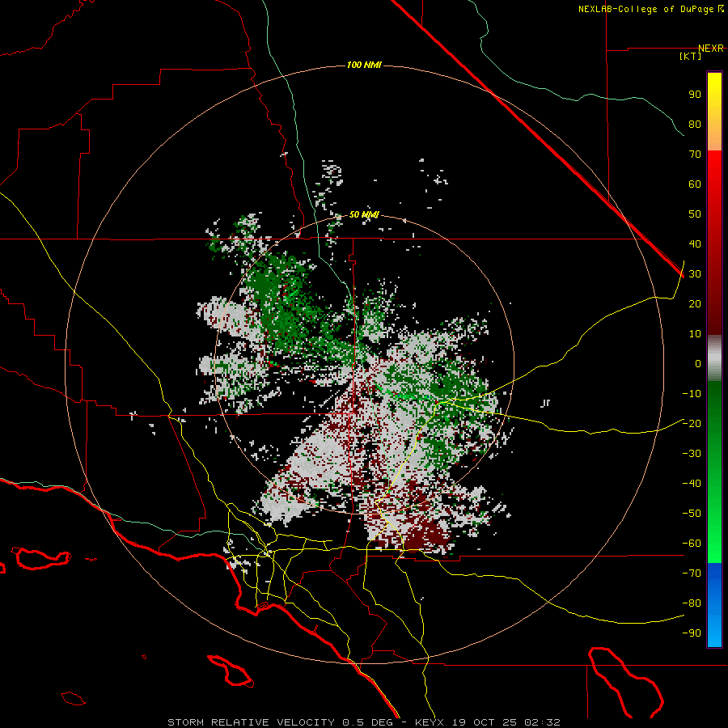Viewport: 728px width, 728px height.
Task: Click the 80 value on velocity scale
Action: [x=695, y=124]
